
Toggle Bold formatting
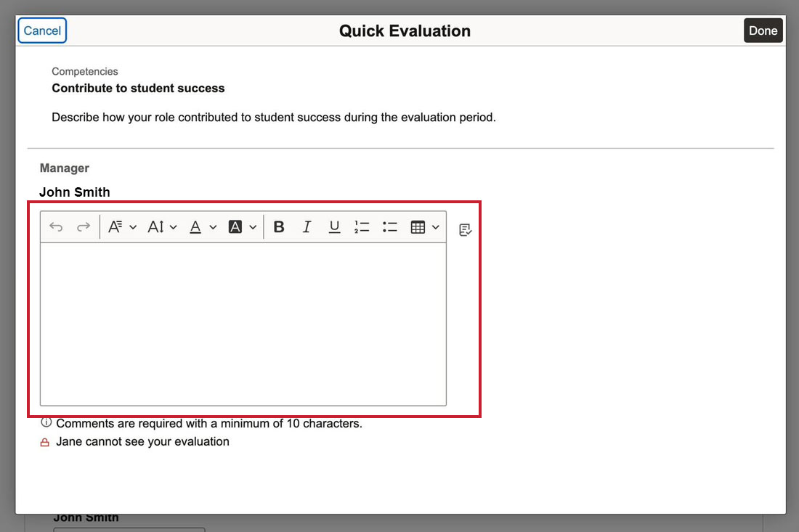pos(279,227)
